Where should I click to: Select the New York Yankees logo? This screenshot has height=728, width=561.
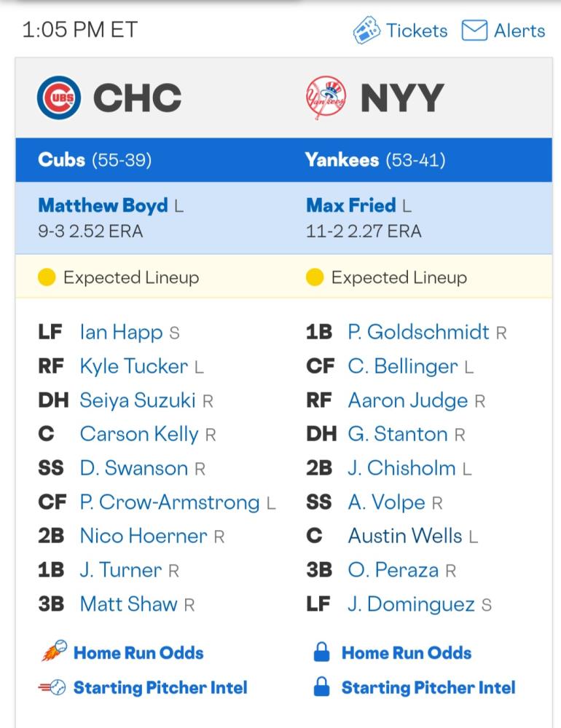click(326, 98)
